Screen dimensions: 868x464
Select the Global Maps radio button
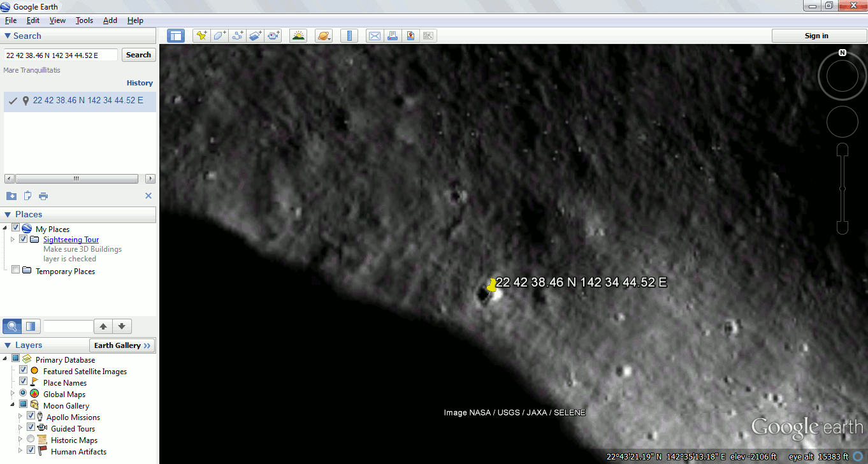click(x=24, y=393)
